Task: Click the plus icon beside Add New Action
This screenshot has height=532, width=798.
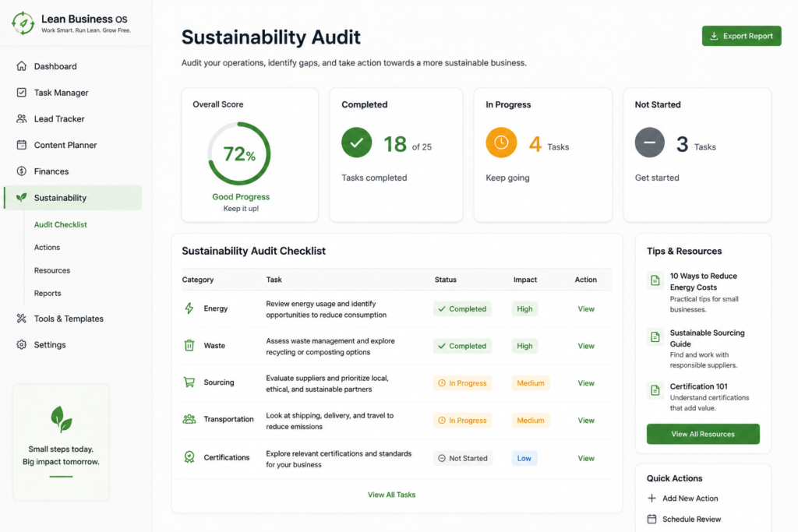Action: [652, 498]
